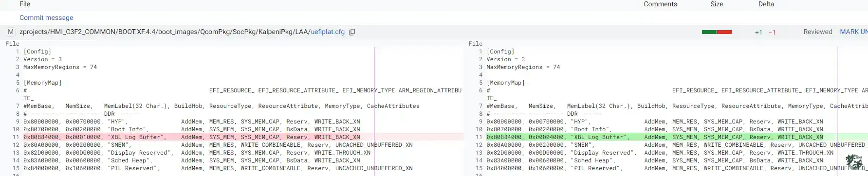868x176 pixels.
Task: Click 'Version = 3' in right diff pane
Action: point(506,59)
